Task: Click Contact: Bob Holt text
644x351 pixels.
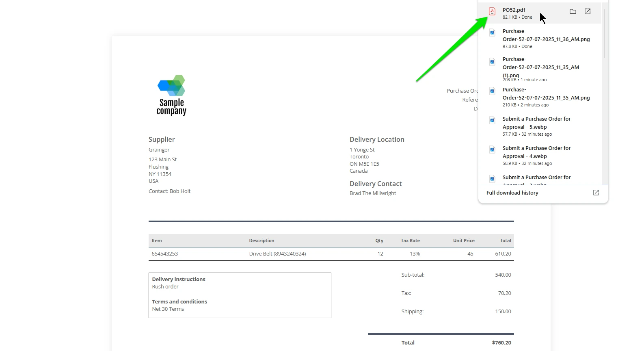Action: 169,191
